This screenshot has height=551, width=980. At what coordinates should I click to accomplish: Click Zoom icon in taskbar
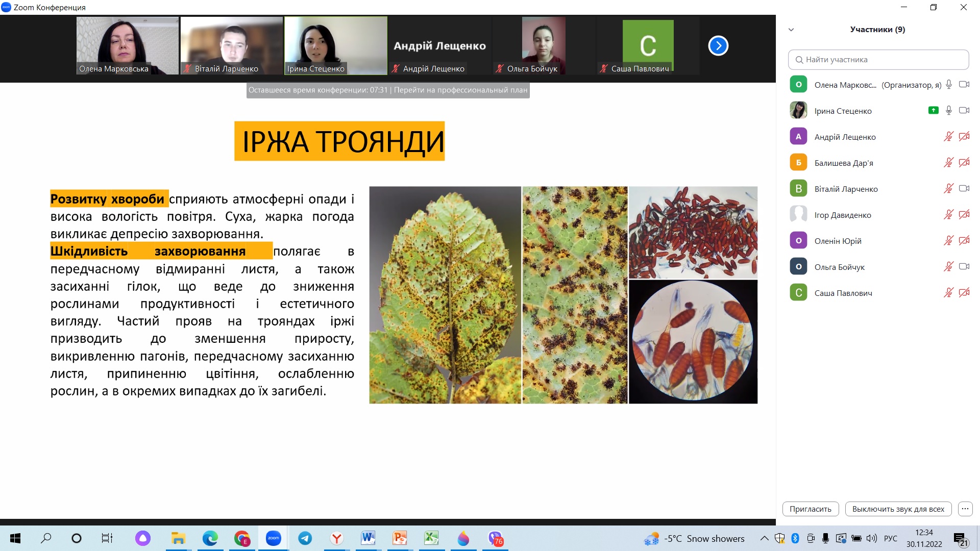[x=274, y=538]
